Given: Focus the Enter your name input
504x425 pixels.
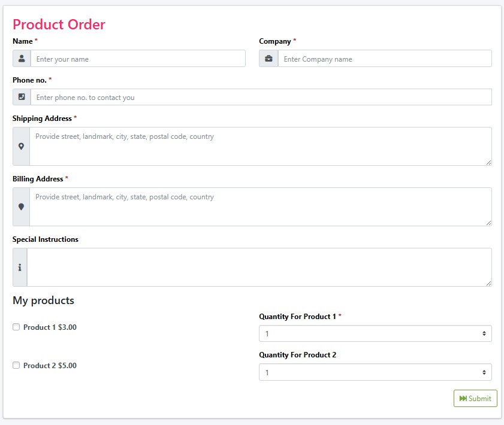Looking at the screenshot, I should pyautogui.click(x=138, y=59).
